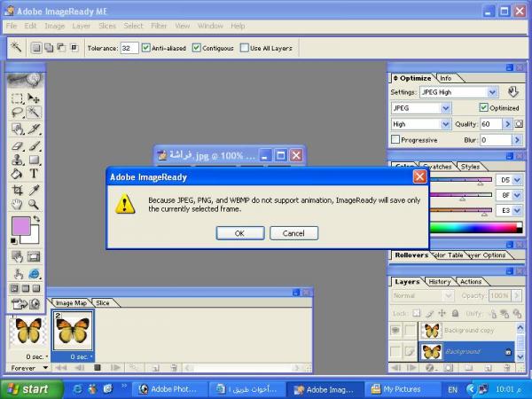Select the Lasso tool
The height and width of the screenshot is (399, 532).
17,113
